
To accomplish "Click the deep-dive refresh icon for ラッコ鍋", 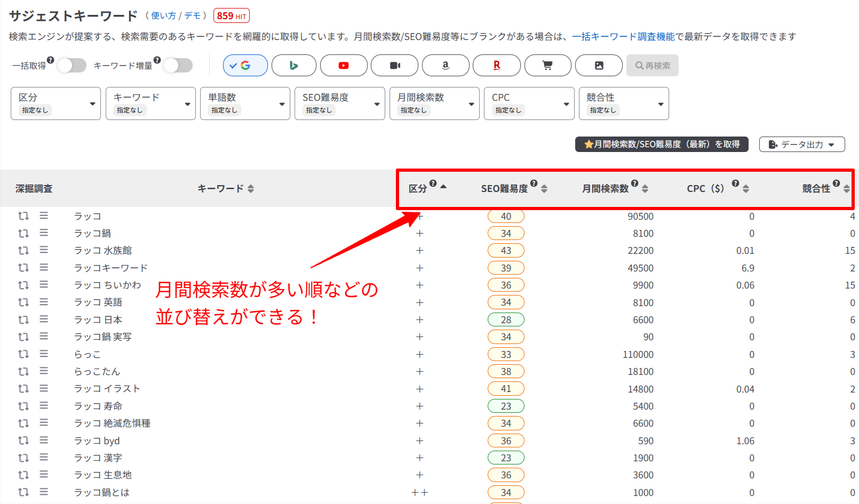I will pos(23,234).
